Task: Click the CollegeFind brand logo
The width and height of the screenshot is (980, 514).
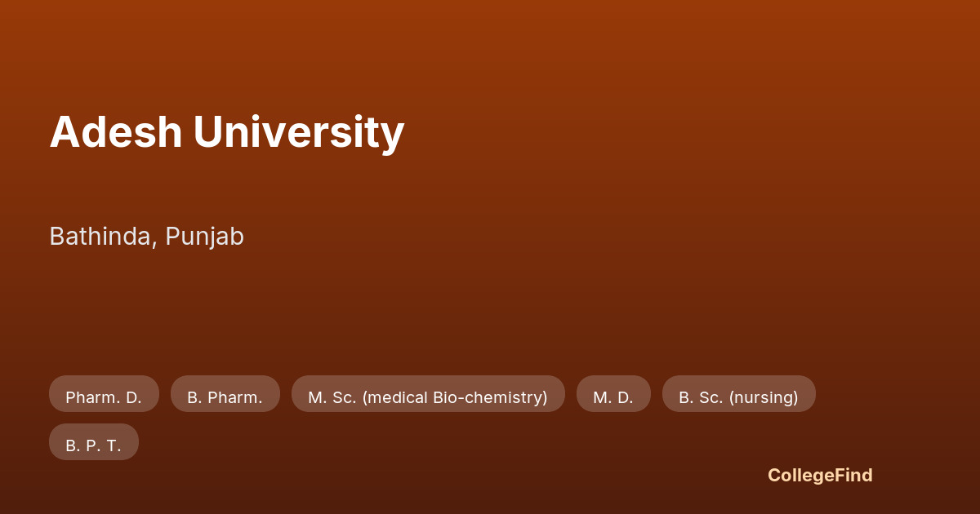Action: (820, 475)
